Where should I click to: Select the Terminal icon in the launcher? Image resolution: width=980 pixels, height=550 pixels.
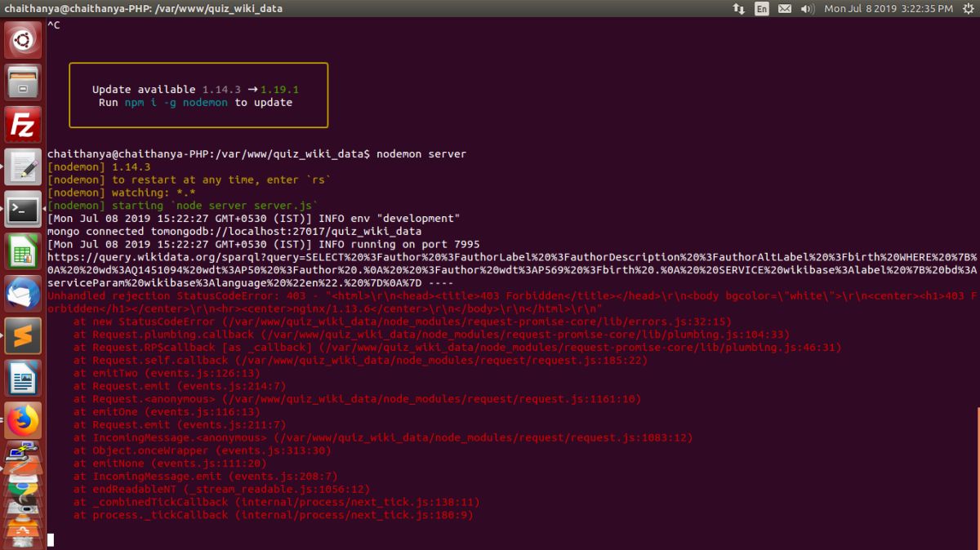coord(23,210)
